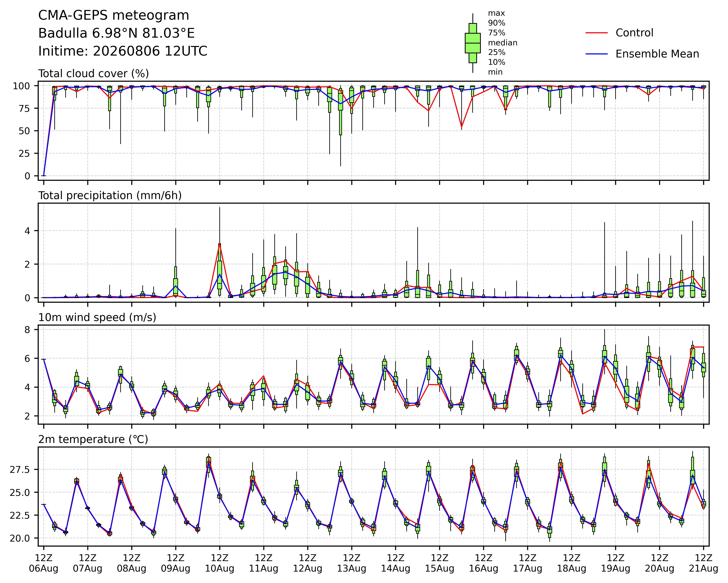Click the green box-plot legend icon
Viewport: 728px width, 583px height.
[x=473, y=43]
